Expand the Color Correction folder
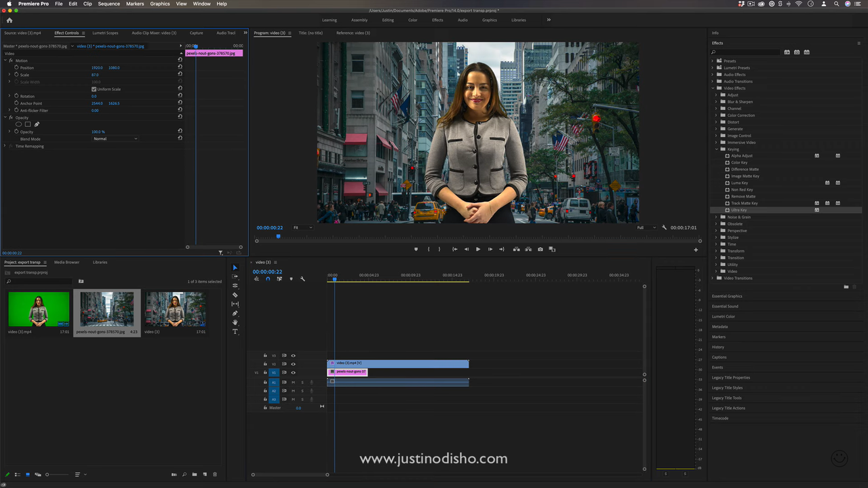This screenshot has width=868, height=488. 717,115
